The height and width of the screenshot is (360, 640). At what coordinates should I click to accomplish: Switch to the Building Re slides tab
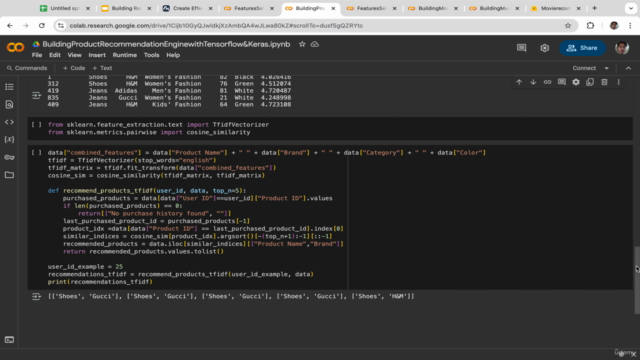pyautogui.click(x=126, y=8)
